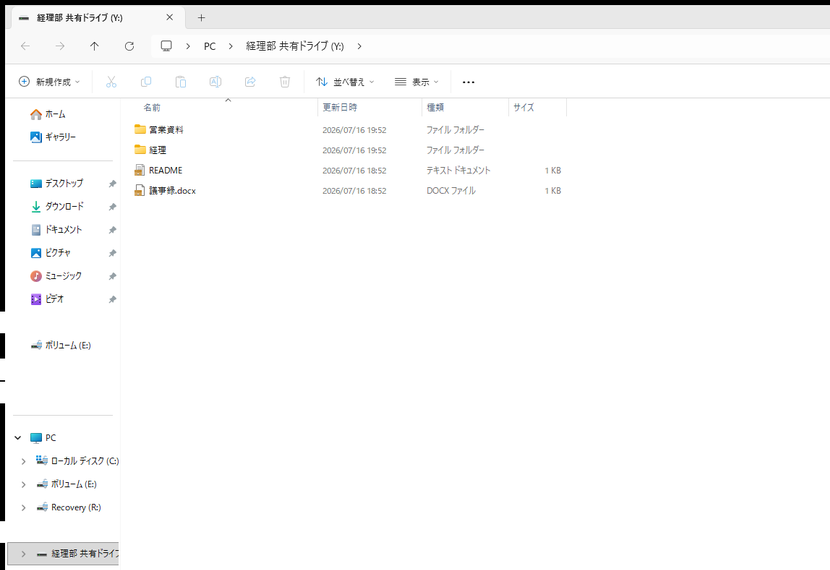Collapse the PC tree node
The width and height of the screenshot is (830, 570).
point(18,438)
